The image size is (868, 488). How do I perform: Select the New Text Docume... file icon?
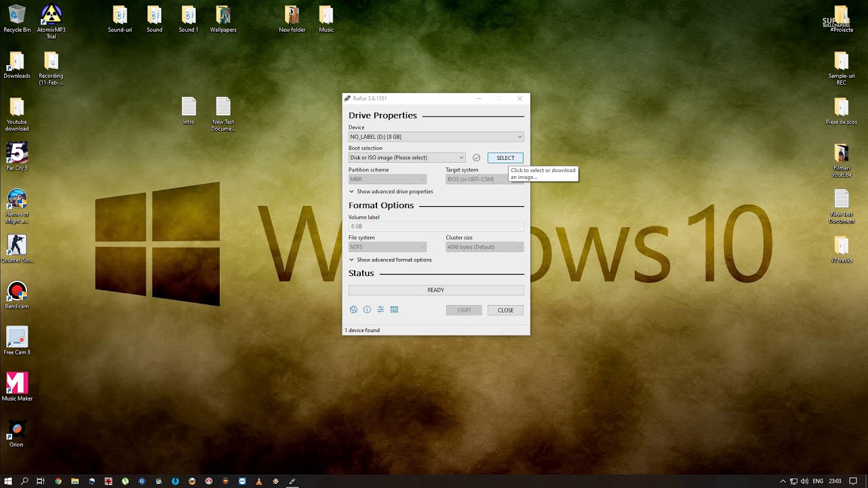click(x=223, y=115)
